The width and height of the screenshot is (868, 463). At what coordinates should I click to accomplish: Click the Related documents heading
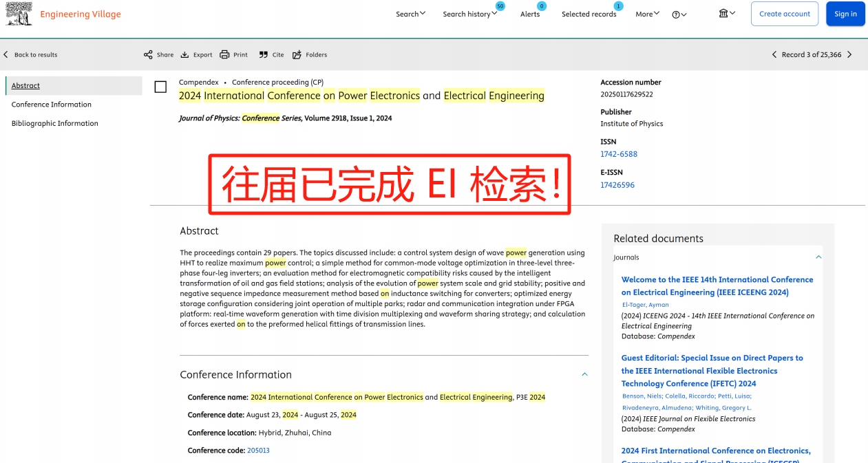click(x=658, y=239)
